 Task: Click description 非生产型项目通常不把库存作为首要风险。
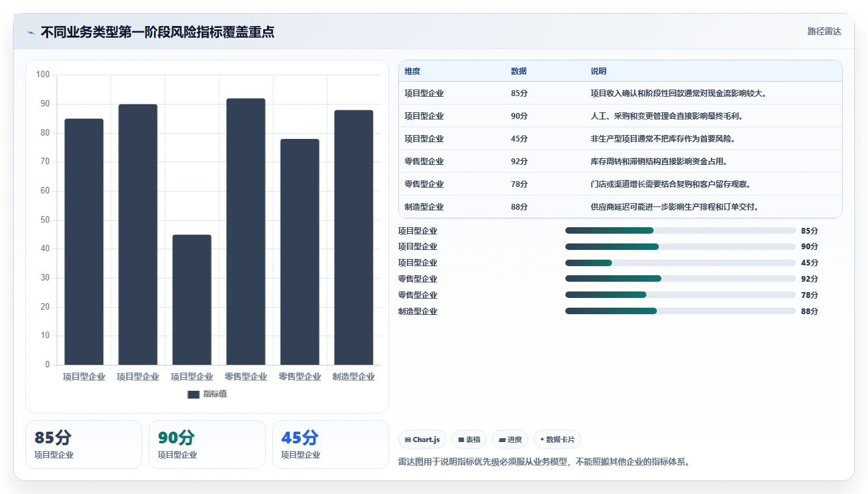pos(663,139)
